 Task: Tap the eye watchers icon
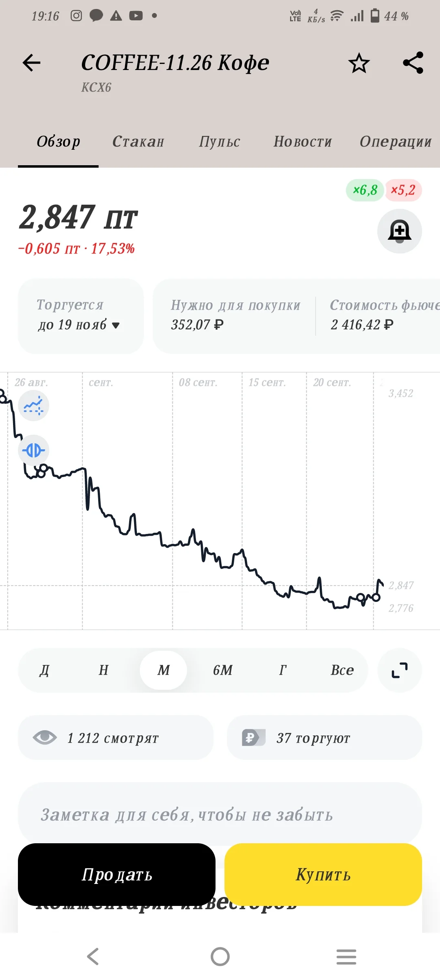[45, 737]
